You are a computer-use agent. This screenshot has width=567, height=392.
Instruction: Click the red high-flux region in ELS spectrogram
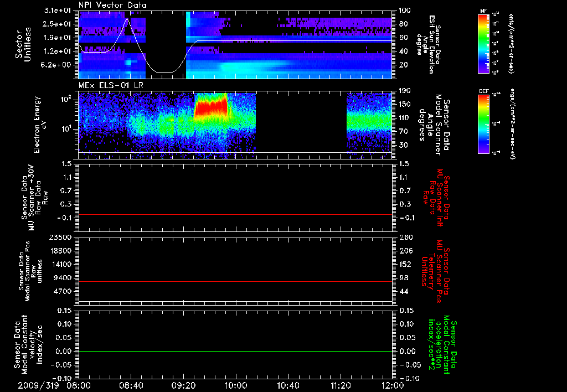pos(211,107)
